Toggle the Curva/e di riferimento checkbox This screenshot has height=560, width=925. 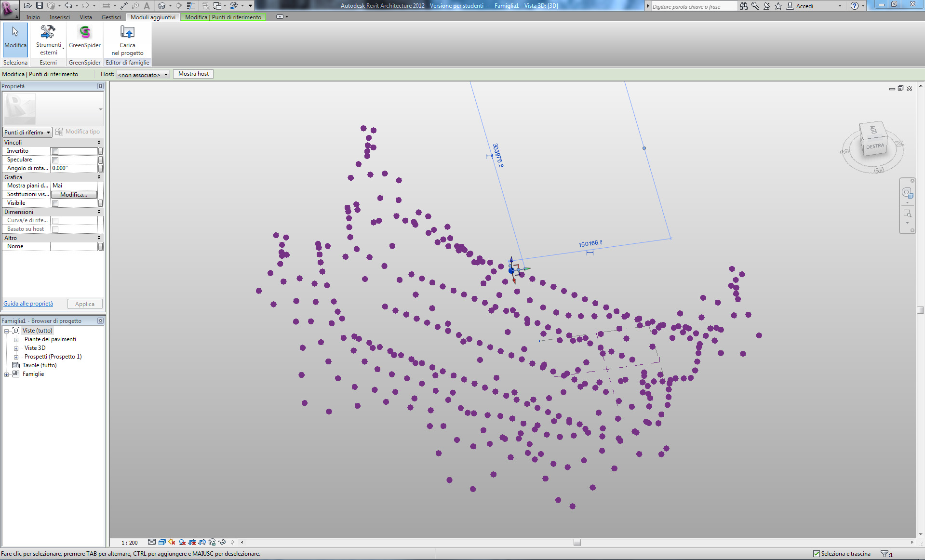55,221
